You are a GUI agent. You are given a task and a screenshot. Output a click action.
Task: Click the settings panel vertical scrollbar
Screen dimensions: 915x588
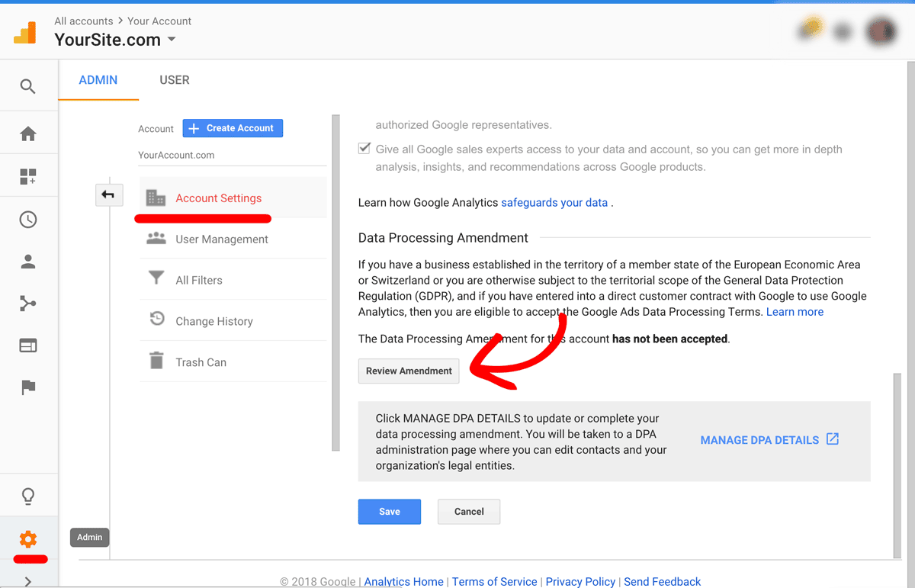click(x=897, y=465)
